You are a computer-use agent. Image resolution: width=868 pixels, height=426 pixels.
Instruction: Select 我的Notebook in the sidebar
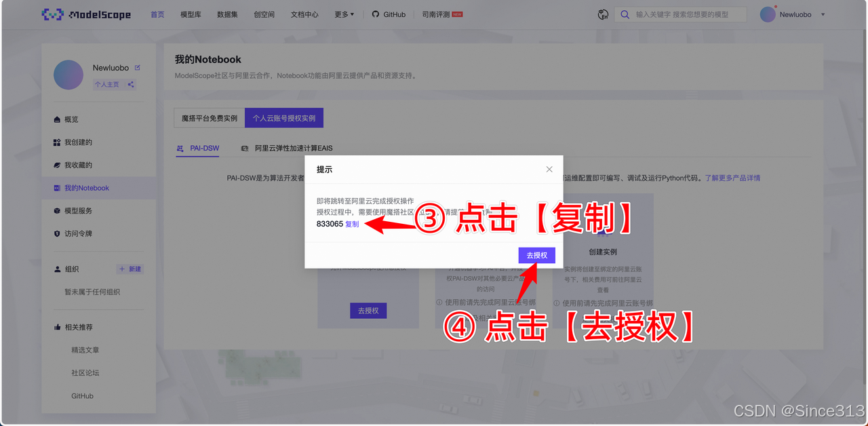(98, 188)
